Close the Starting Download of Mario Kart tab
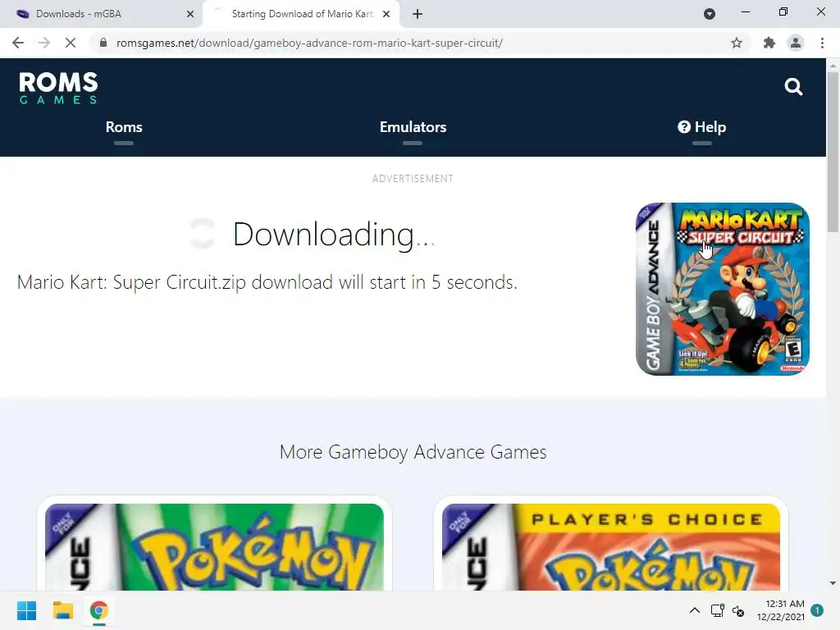 tap(386, 14)
